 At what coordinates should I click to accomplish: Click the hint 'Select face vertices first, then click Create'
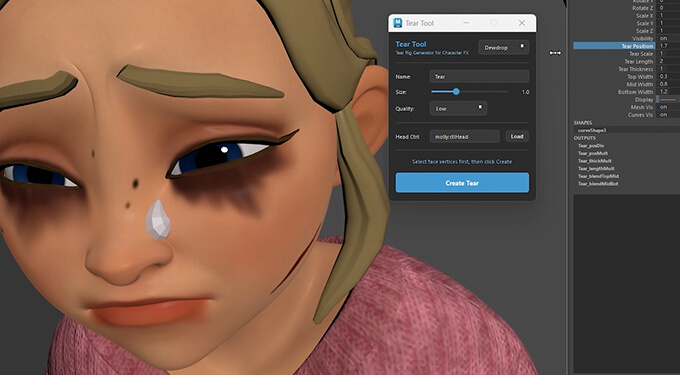(462, 161)
